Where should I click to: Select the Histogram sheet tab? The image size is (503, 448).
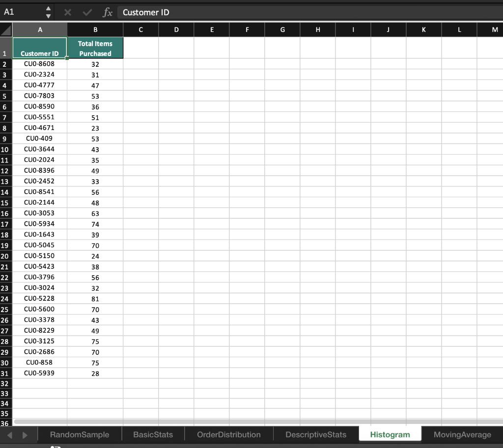(x=390, y=434)
